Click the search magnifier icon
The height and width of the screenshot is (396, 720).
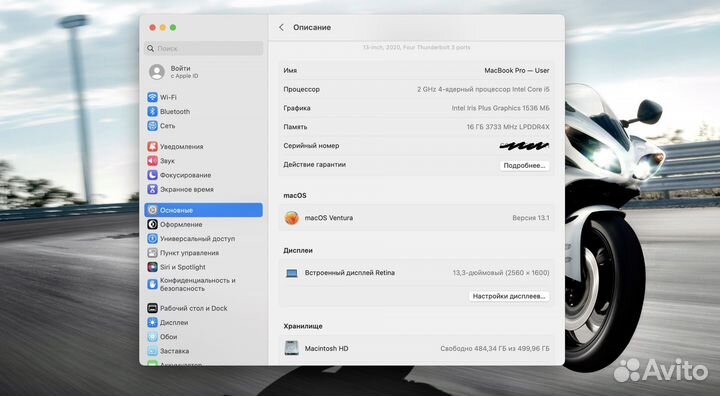click(151, 48)
